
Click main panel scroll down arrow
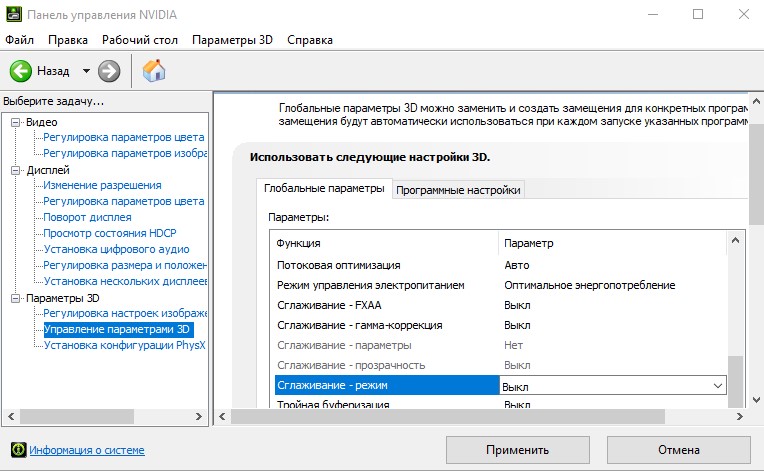coord(756,400)
